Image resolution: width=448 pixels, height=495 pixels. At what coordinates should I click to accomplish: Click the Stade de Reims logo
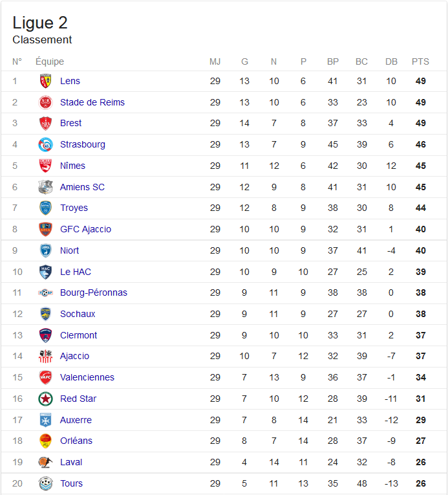[45, 102]
